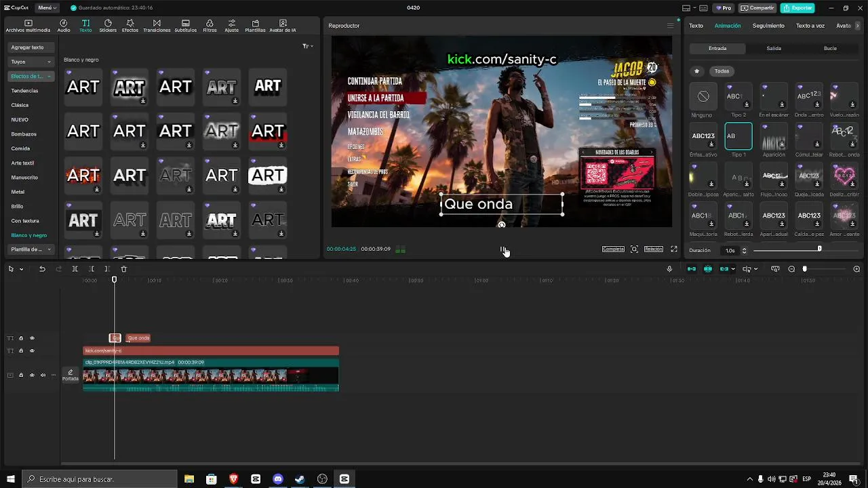
Task: Open favorites star in animation panel
Action: tap(696, 71)
